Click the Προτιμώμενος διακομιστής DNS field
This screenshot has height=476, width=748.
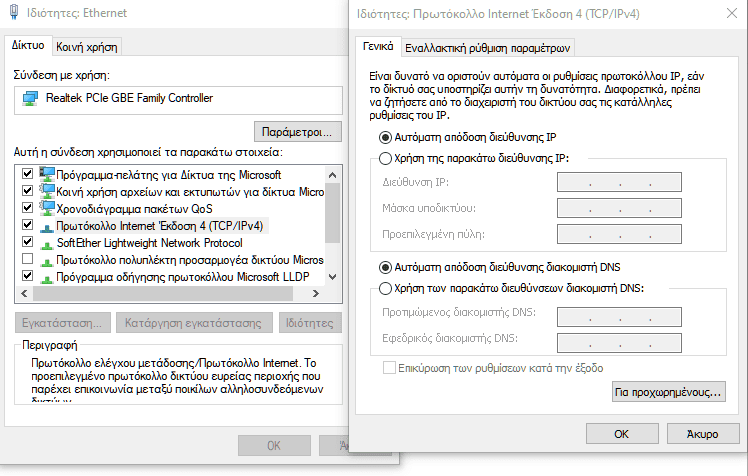pos(619,317)
